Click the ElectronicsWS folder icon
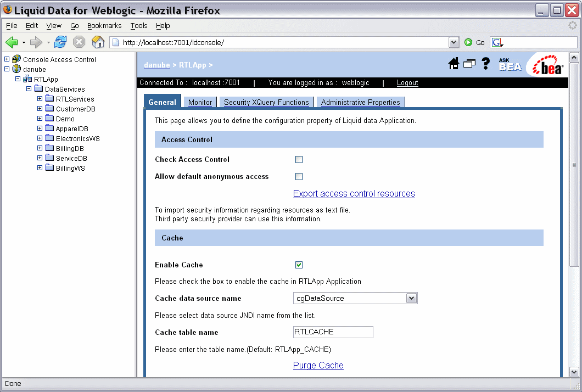The height and width of the screenshot is (392, 582). [x=50, y=138]
